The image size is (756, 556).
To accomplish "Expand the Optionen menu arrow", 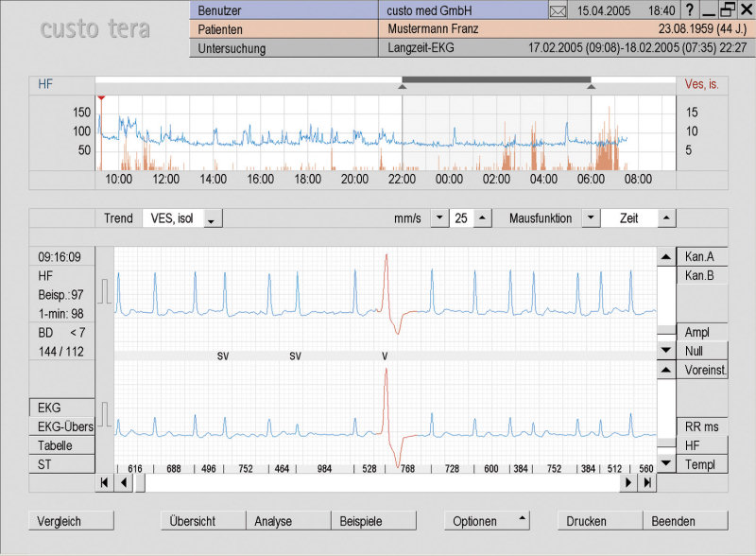I will tap(521, 519).
